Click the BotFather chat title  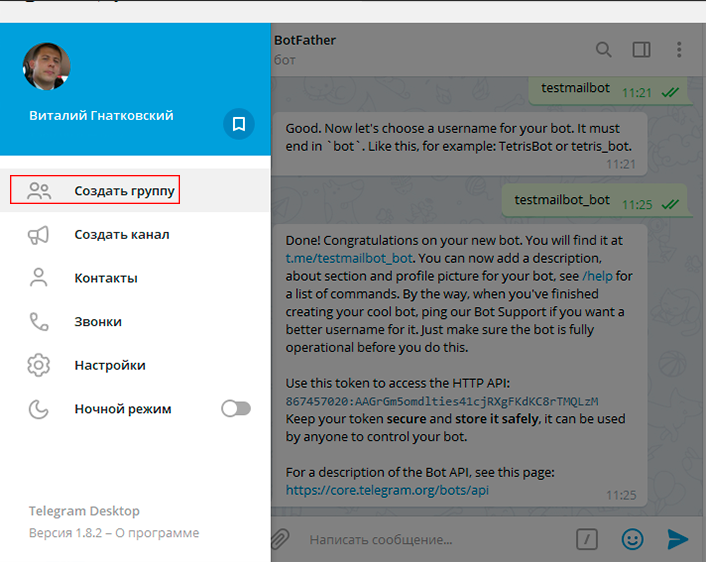tap(305, 40)
